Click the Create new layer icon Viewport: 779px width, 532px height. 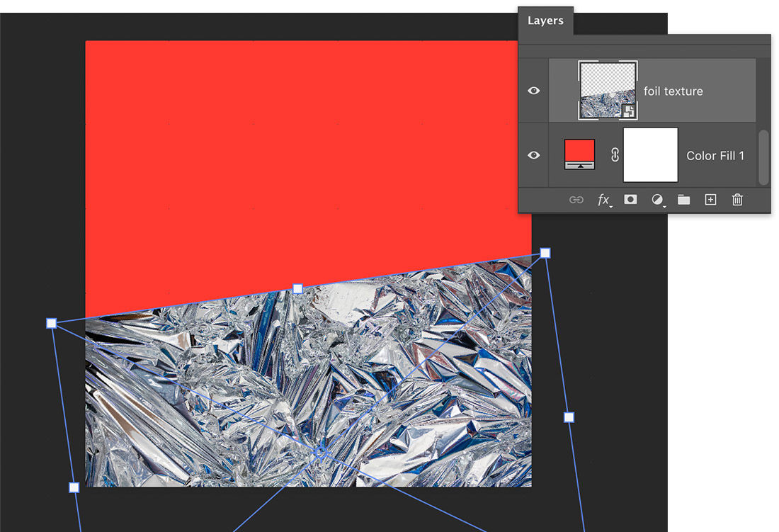click(710, 200)
